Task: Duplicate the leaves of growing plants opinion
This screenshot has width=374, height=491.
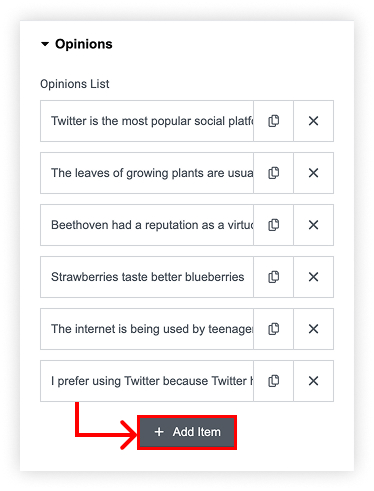Action: click(273, 173)
